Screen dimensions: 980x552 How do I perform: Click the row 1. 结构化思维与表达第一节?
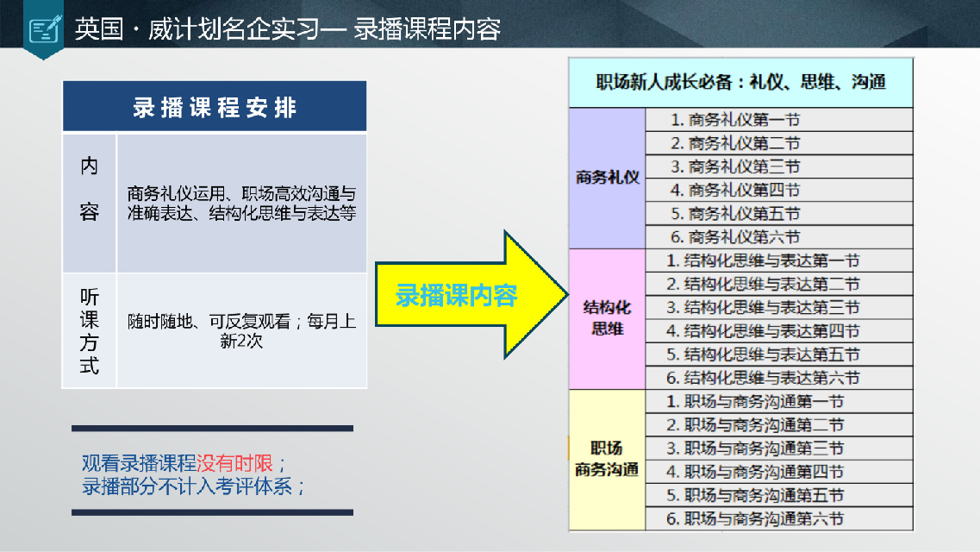779,260
